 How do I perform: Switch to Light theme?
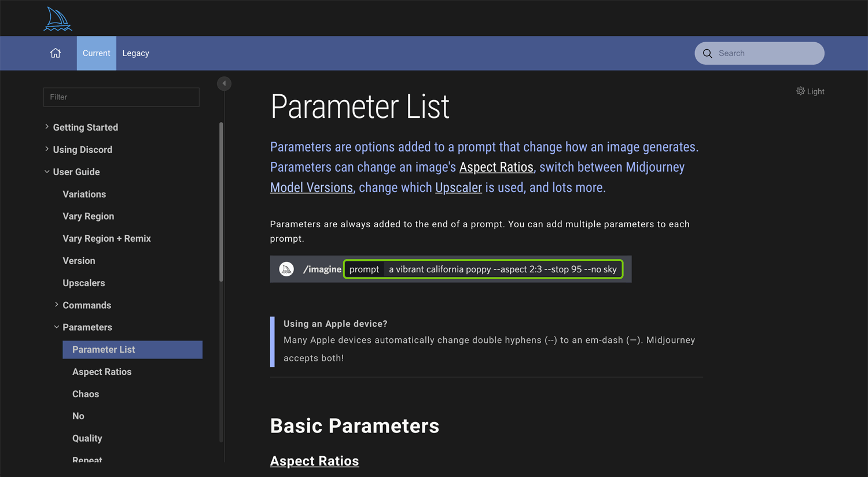[x=810, y=91]
